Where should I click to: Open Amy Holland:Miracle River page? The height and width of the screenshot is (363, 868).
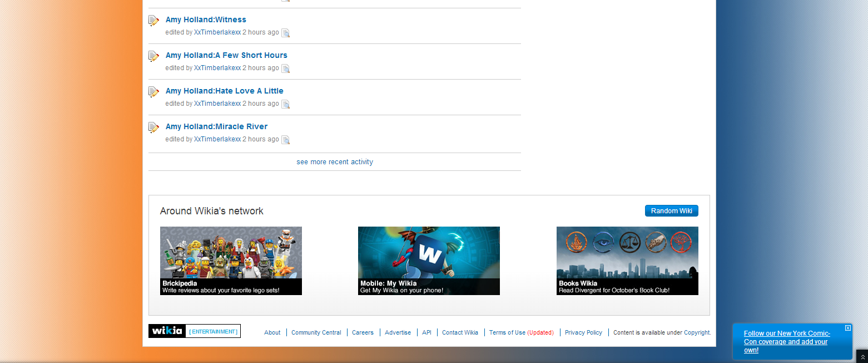tap(216, 126)
